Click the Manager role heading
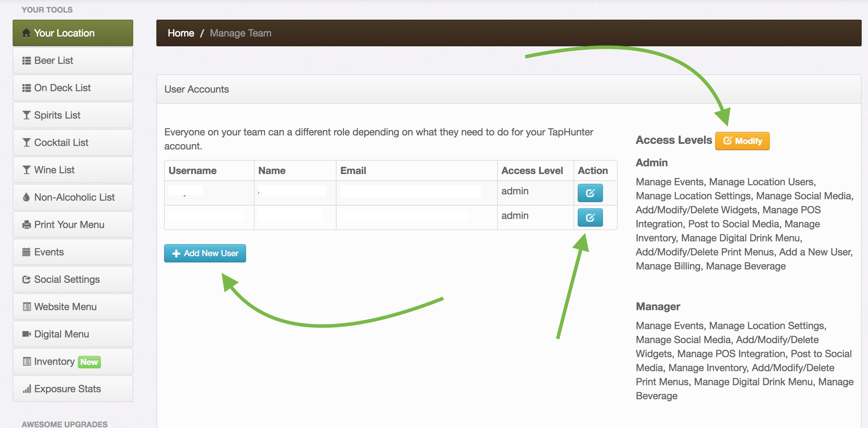The height and width of the screenshot is (428, 868). (658, 306)
